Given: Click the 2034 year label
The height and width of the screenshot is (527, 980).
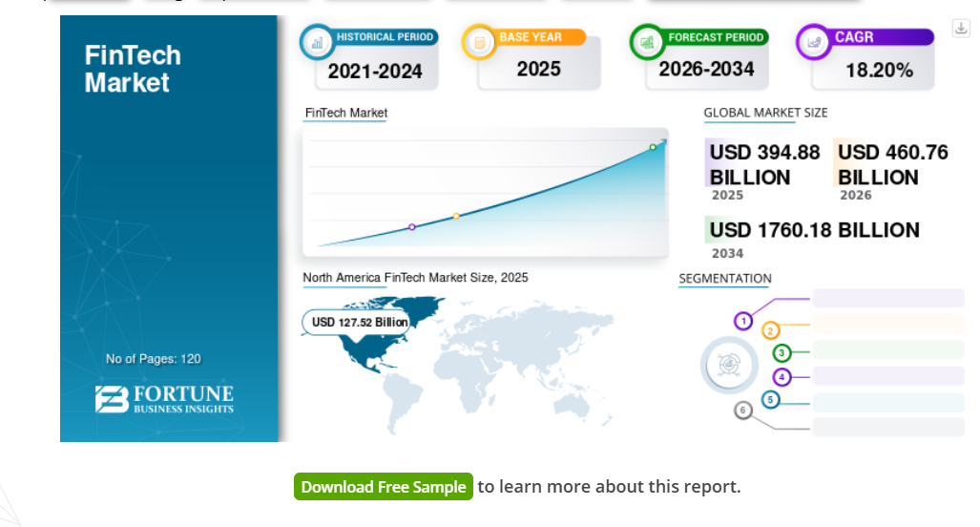Looking at the screenshot, I should pyautogui.click(x=727, y=253).
